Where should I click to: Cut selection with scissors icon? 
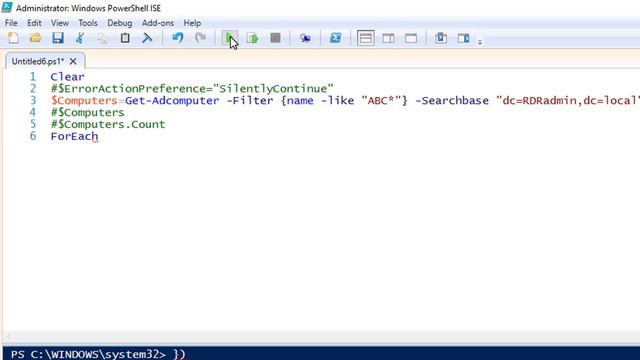(80, 38)
